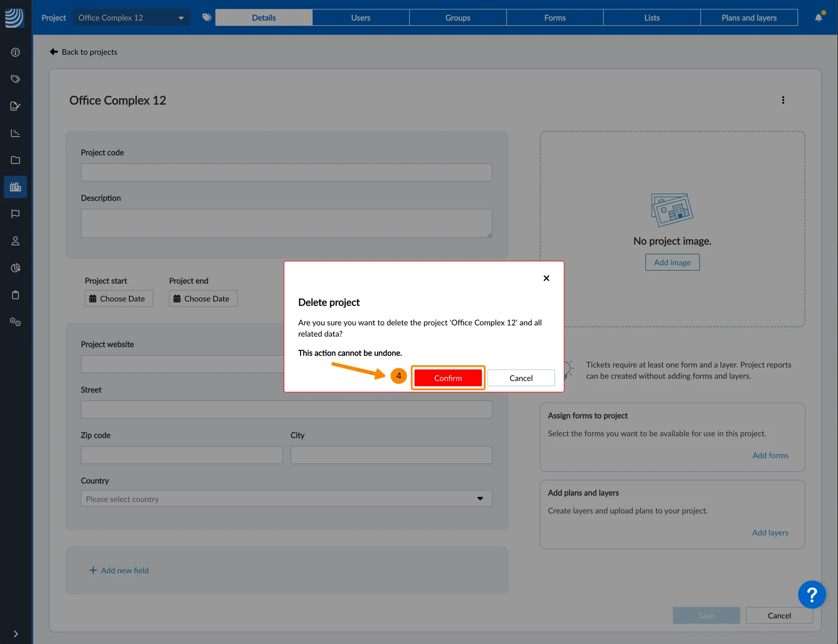This screenshot has width=838, height=644.
Task: Switch to the Details tab
Action: [264, 17]
